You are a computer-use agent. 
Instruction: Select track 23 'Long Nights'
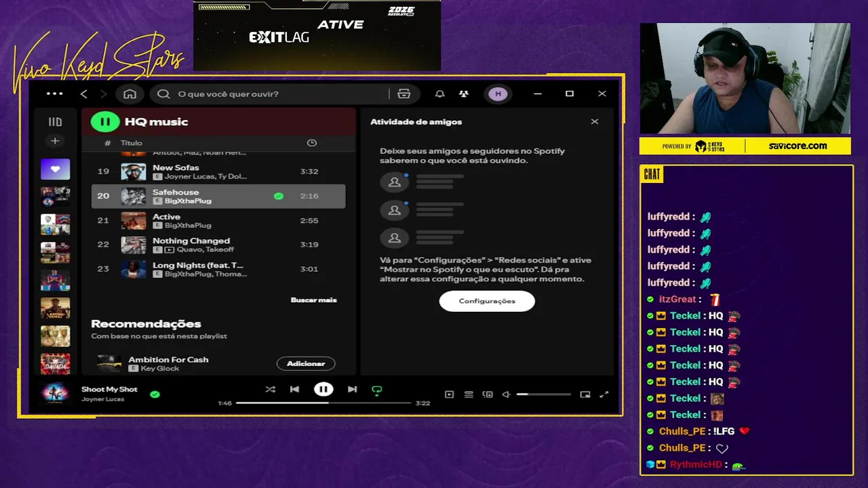pyautogui.click(x=218, y=269)
